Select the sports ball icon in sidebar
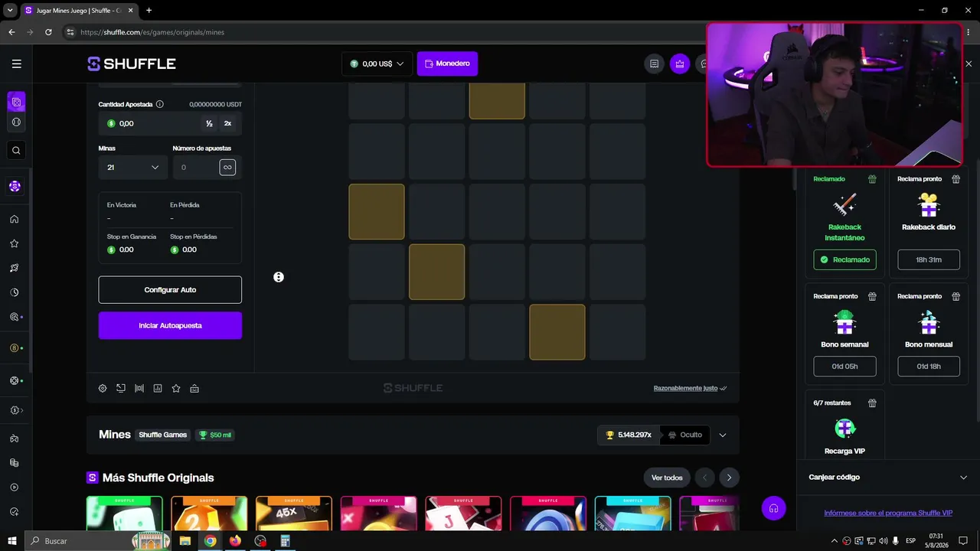980x551 pixels. point(16,122)
